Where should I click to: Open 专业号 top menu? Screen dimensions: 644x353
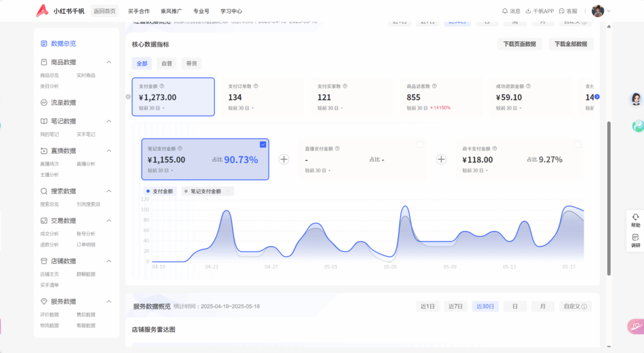pyautogui.click(x=201, y=11)
